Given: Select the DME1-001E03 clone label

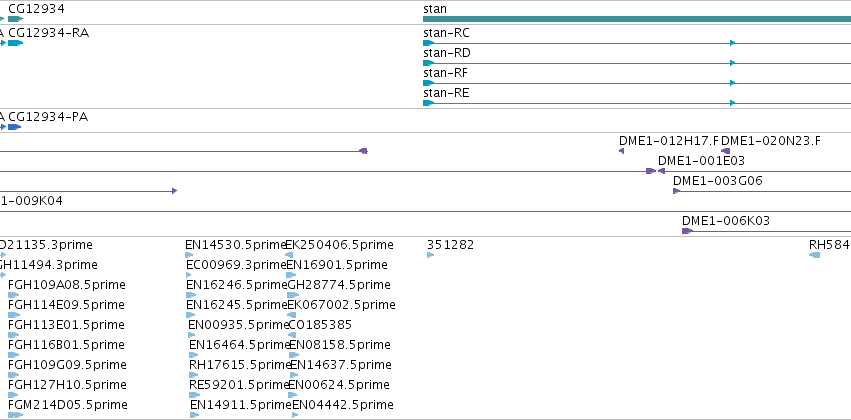Looking at the screenshot, I should pos(701,161).
